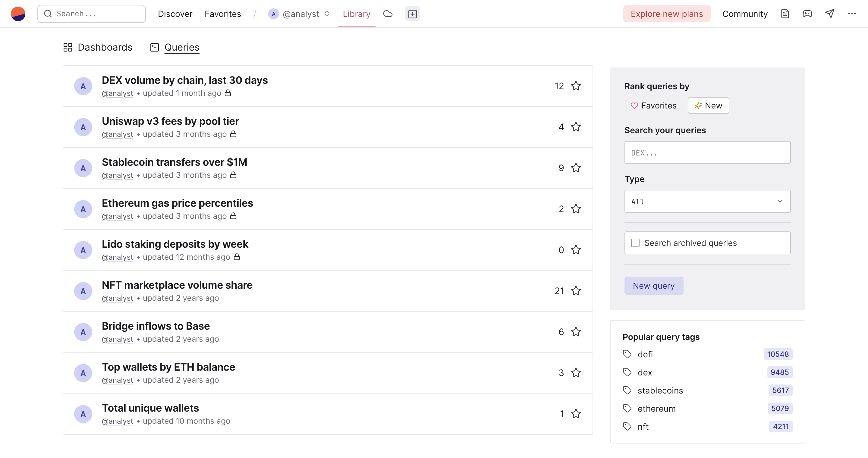The image size is (868, 458).
Task: Click the plus create icon in navbar
Action: point(412,14)
